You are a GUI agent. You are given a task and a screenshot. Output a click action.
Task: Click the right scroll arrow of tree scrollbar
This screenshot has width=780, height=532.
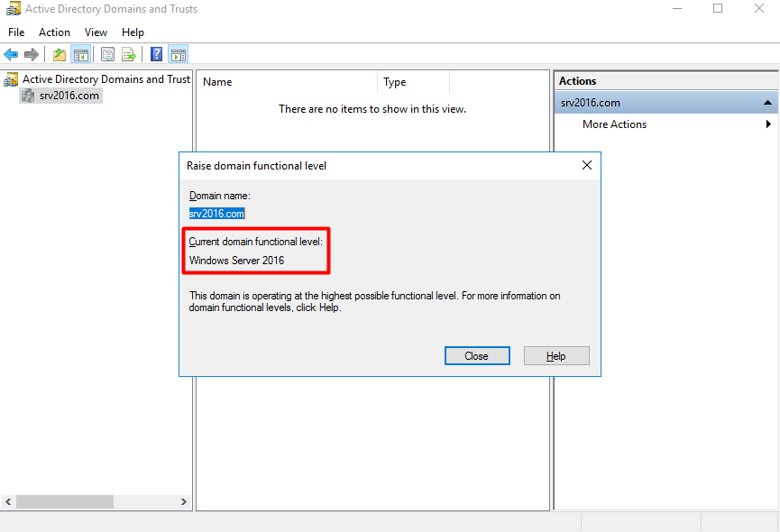pyautogui.click(x=184, y=501)
